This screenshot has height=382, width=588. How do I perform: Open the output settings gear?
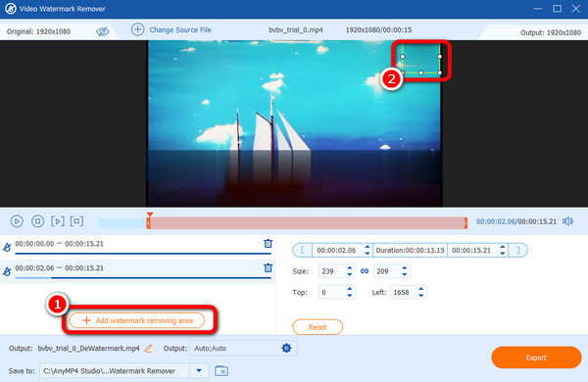(x=286, y=348)
